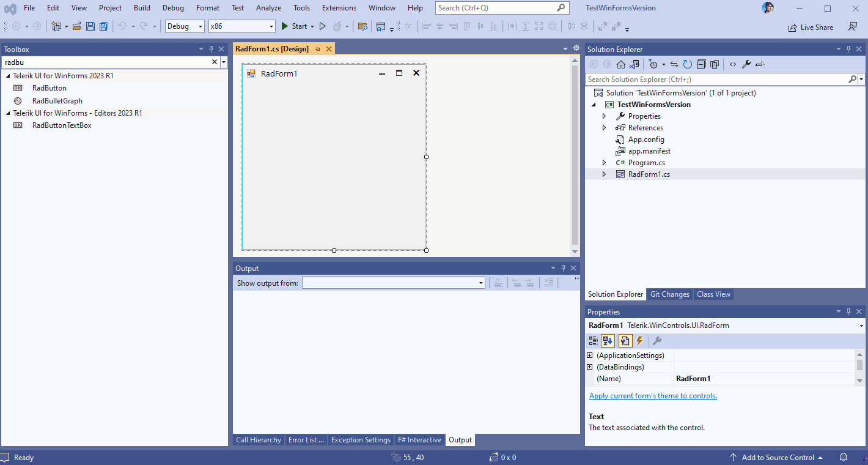Select app.manifest in Solution Explorer
The height and width of the screenshot is (465, 868).
coord(649,151)
